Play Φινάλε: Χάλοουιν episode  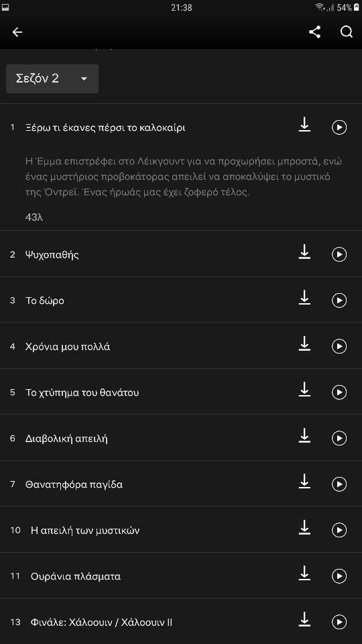click(x=339, y=623)
